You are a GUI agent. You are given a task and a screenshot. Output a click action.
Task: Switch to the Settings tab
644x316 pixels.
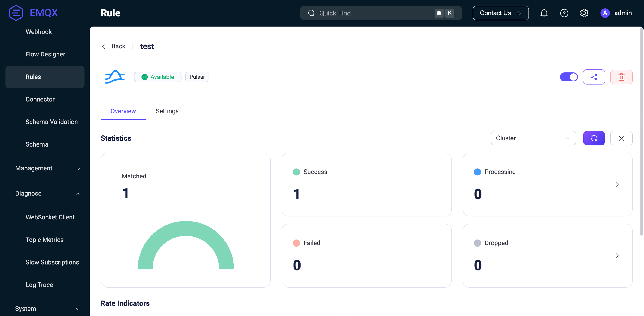coord(167,111)
